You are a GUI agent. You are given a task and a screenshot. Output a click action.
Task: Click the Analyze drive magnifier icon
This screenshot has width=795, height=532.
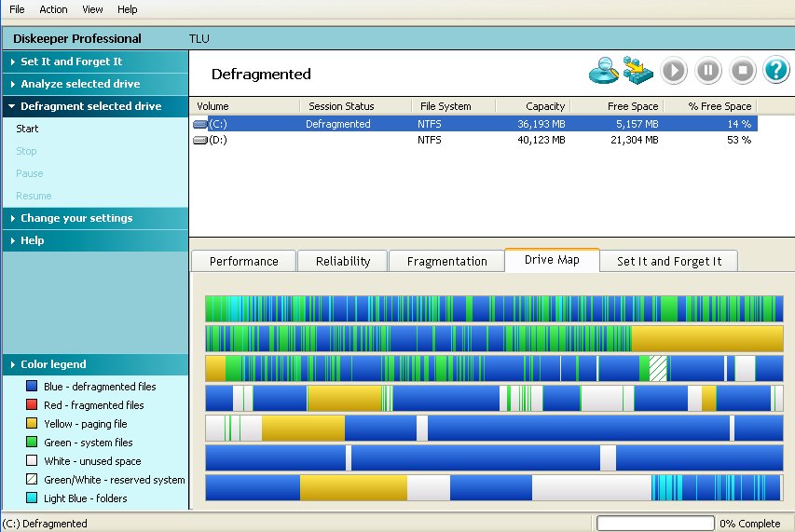603,71
